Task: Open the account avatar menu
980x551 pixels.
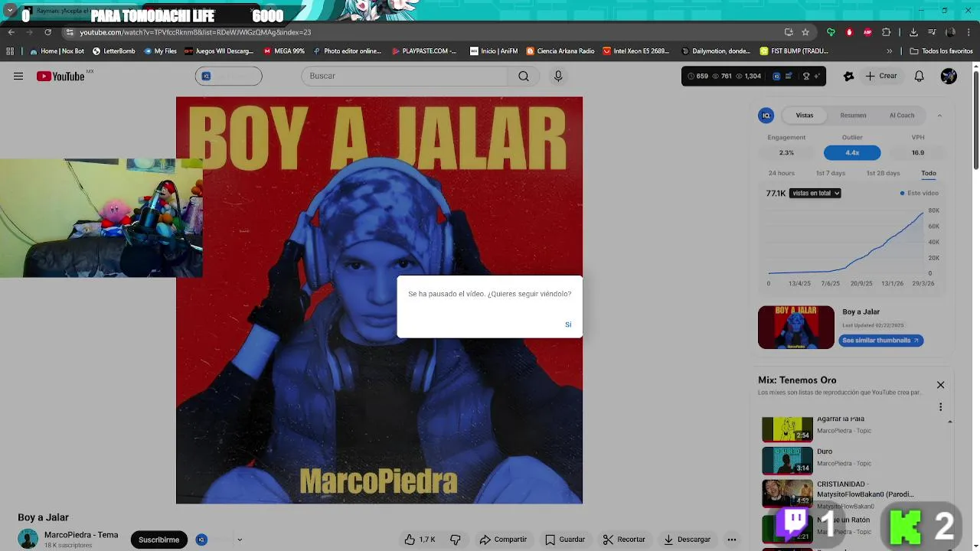Action: coord(949,76)
